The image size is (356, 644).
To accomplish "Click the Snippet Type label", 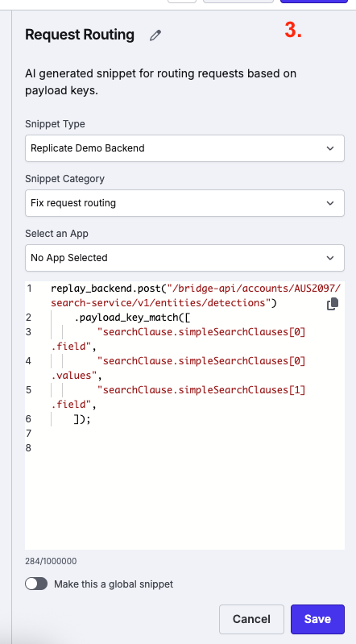I will coord(55,124).
